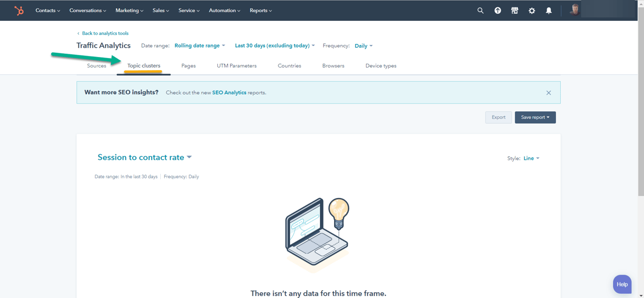The height and width of the screenshot is (298, 644).
Task: Click the upgrade arrow icon
Action: click(x=497, y=10)
